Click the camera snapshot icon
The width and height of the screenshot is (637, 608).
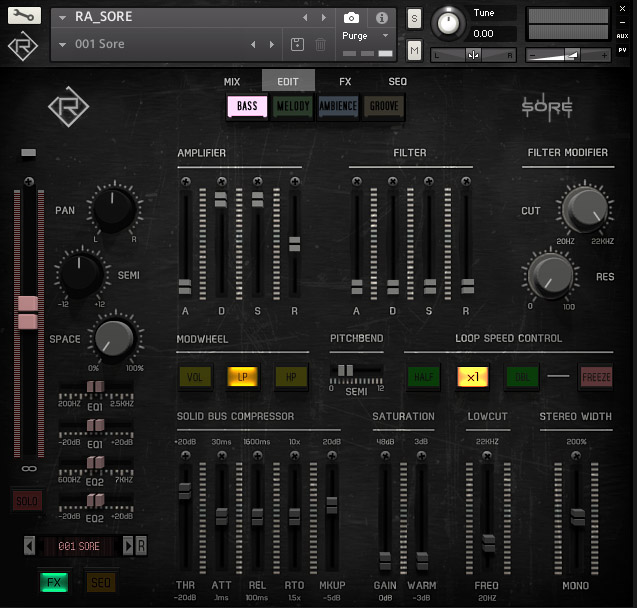351,18
